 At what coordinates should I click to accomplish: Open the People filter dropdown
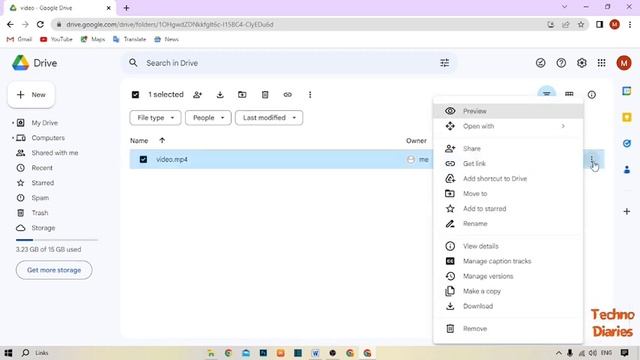[x=208, y=118]
